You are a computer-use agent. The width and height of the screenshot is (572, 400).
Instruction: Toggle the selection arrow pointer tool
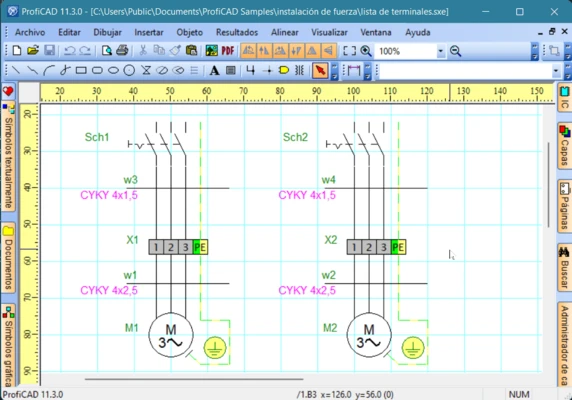[x=320, y=70]
